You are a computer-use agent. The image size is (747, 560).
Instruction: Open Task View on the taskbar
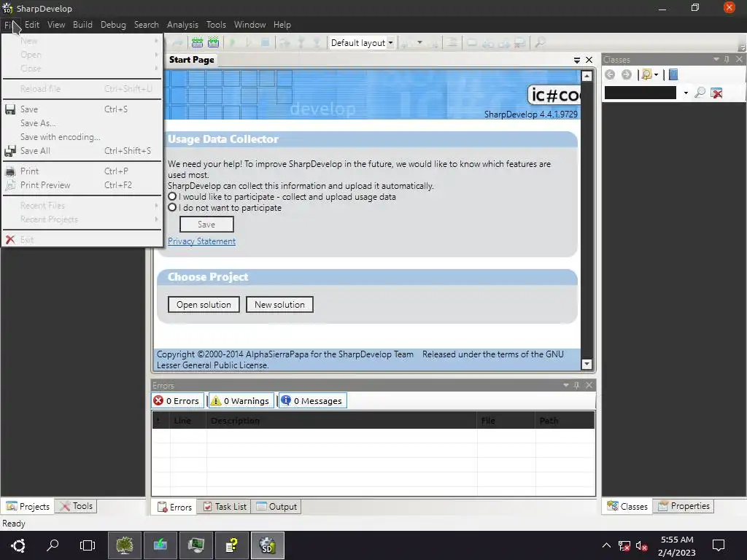88,545
